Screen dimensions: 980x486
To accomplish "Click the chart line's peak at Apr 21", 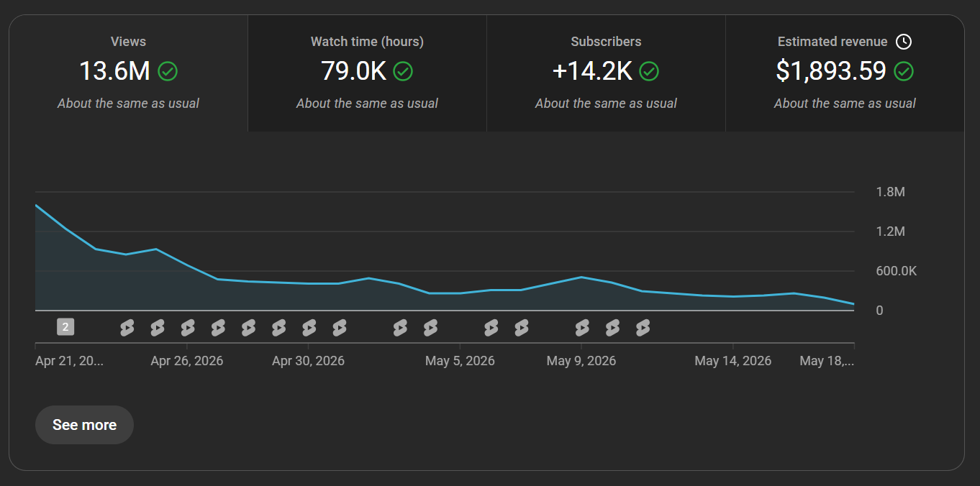I will pos(36,206).
